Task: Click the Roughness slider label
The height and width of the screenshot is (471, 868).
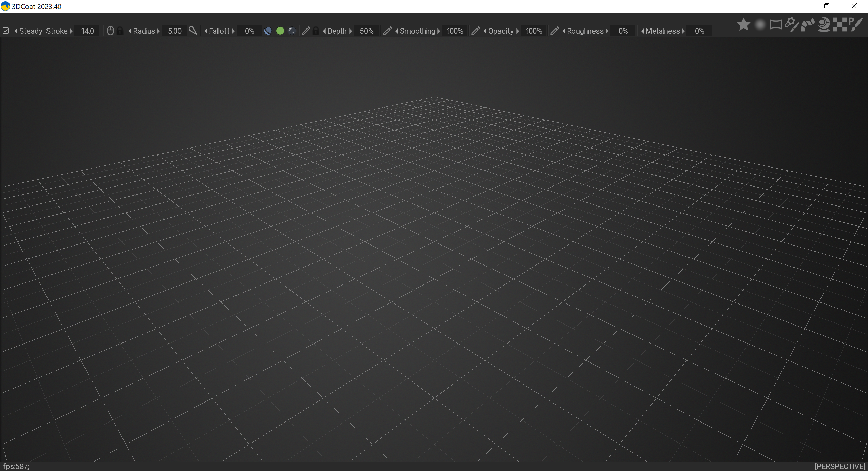Action: [x=585, y=31]
